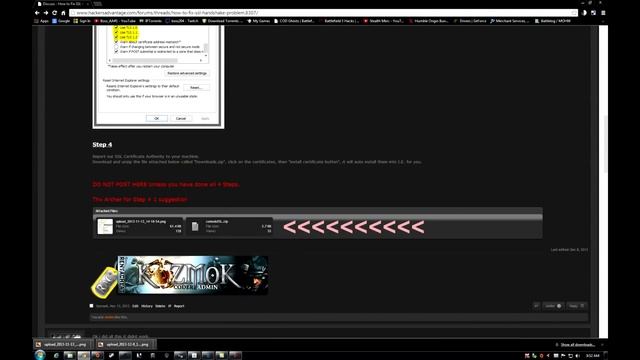Screen dimensions: 640x360
Task: Click the Unlike button on the post
Action: point(553,306)
